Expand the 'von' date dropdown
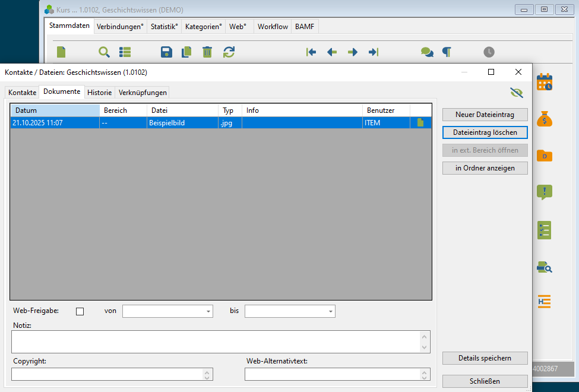This screenshot has height=392, width=579. pyautogui.click(x=208, y=311)
